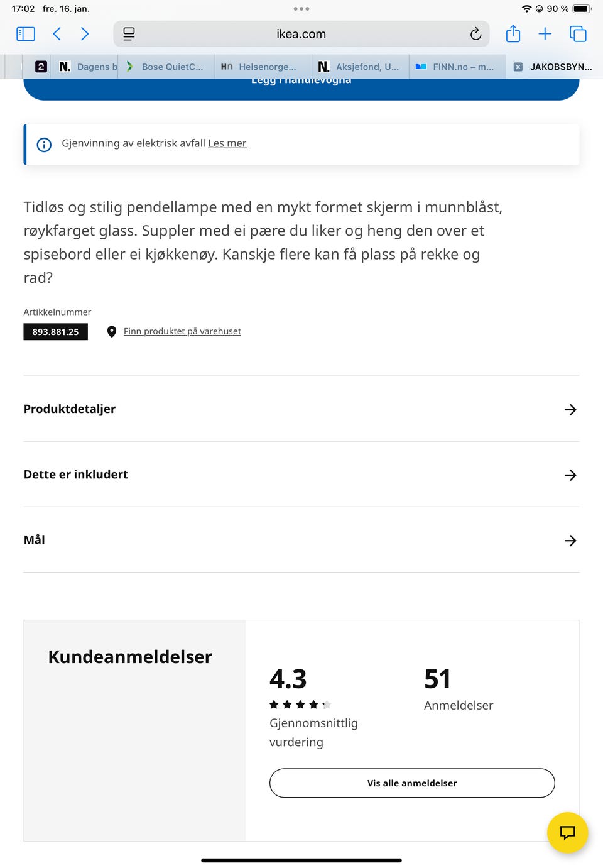Open the Les mer link
Screen dimensions: 603x868
[x=227, y=143]
